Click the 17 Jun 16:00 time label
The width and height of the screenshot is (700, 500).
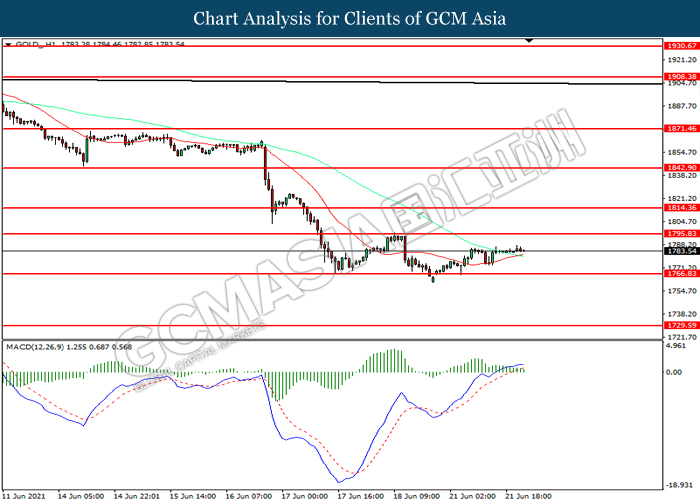pyautogui.click(x=361, y=496)
